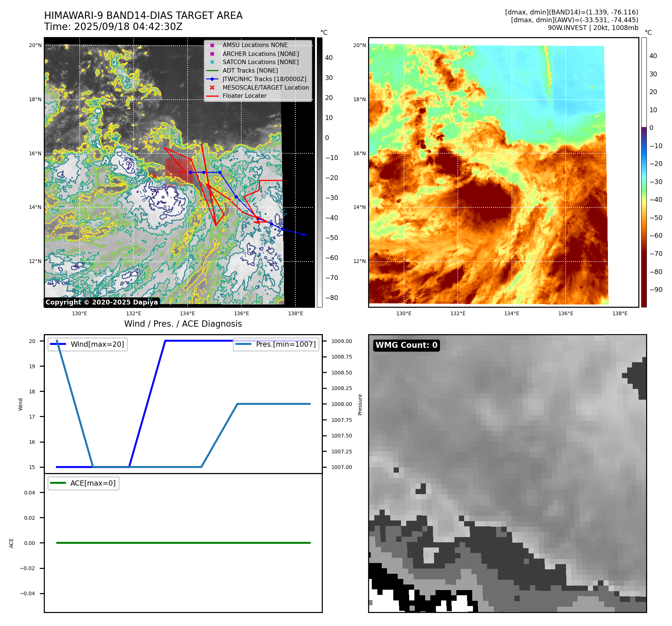This screenshot has width=672, height=626.
Task: Click the 'Wind[max=20]' legend box
Action: pos(87,344)
